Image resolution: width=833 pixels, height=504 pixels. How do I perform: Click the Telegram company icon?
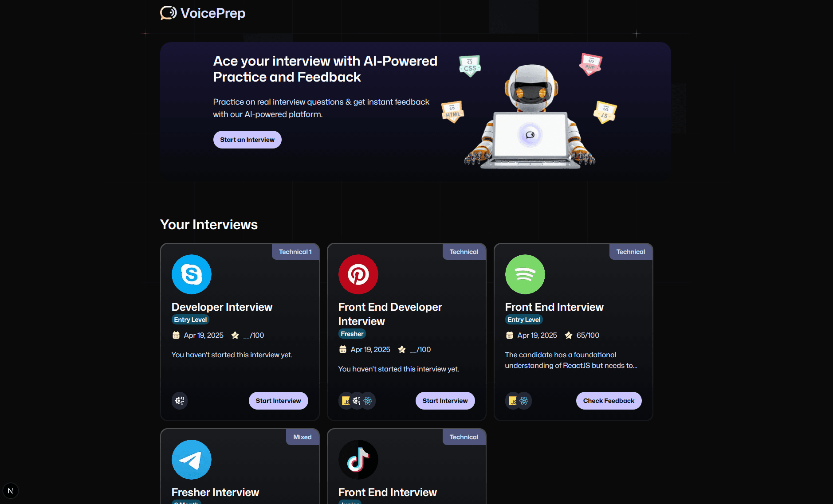pyautogui.click(x=192, y=460)
